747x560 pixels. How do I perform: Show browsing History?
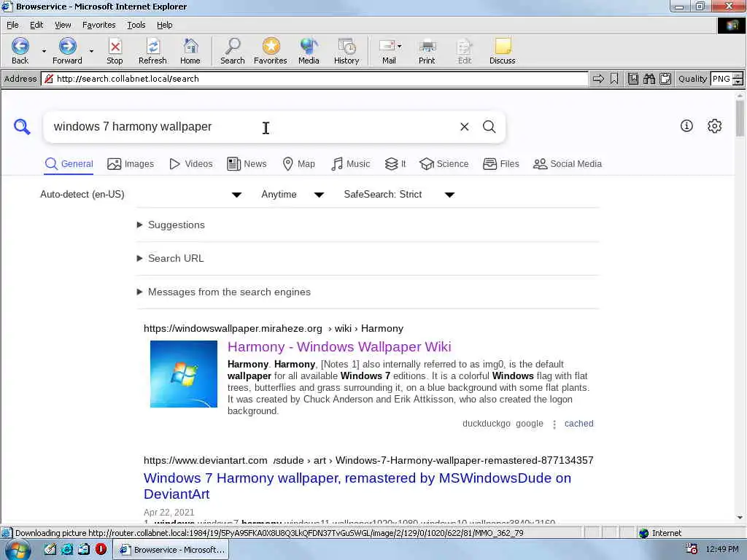(x=347, y=51)
